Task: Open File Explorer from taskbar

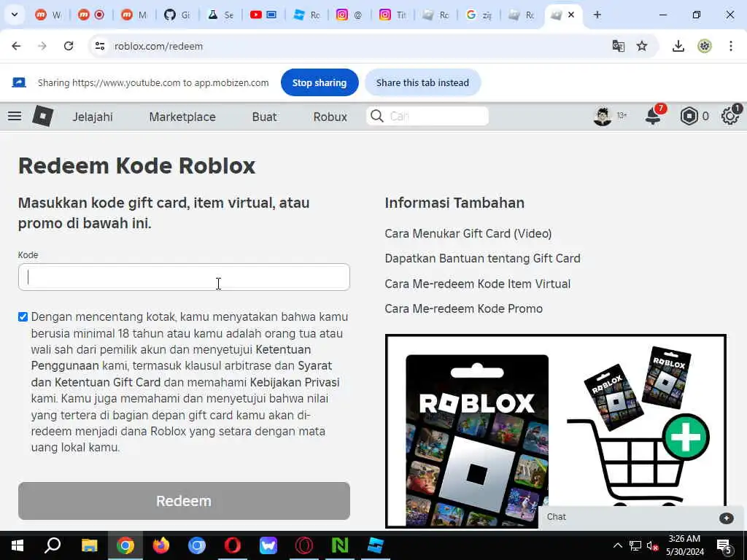Action: click(x=89, y=545)
